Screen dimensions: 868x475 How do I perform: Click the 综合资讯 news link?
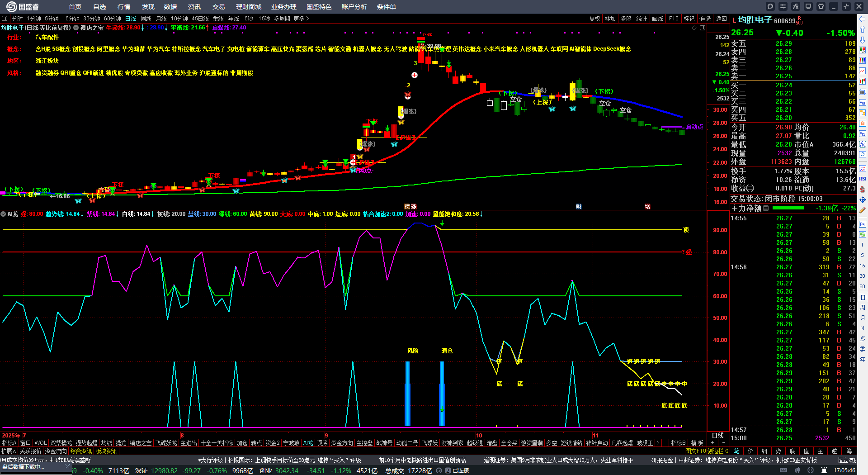point(81,451)
